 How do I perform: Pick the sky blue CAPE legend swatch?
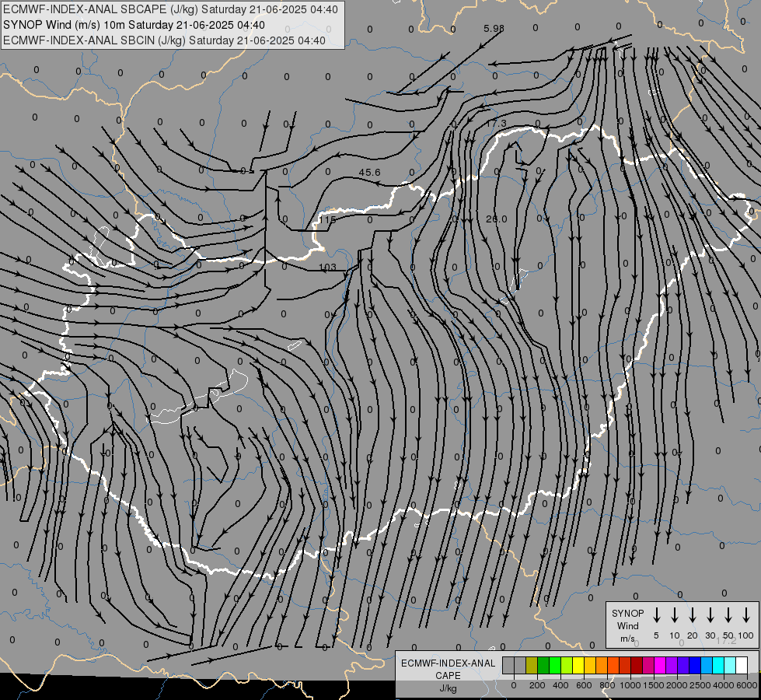pos(707,666)
